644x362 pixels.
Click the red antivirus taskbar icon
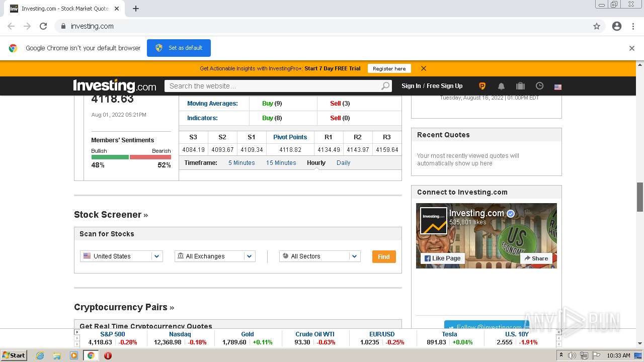[108, 355]
